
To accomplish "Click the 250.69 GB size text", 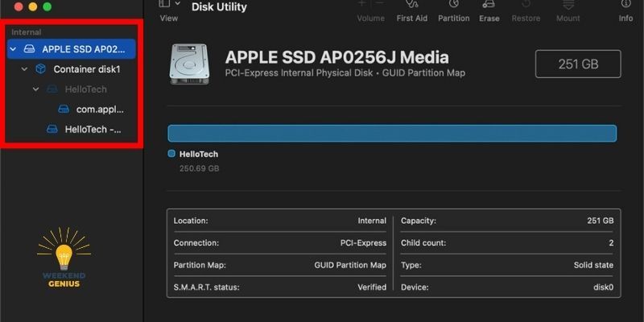I will 199,169.
